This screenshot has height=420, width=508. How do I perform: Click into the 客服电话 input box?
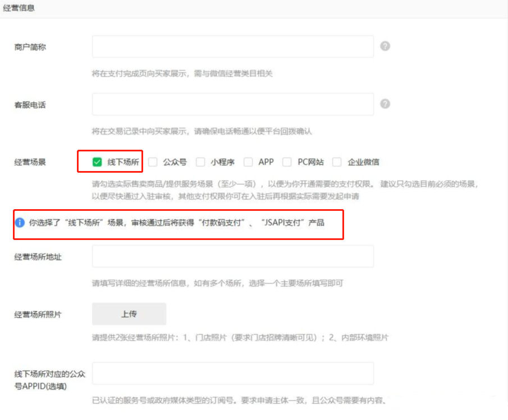tap(232, 104)
